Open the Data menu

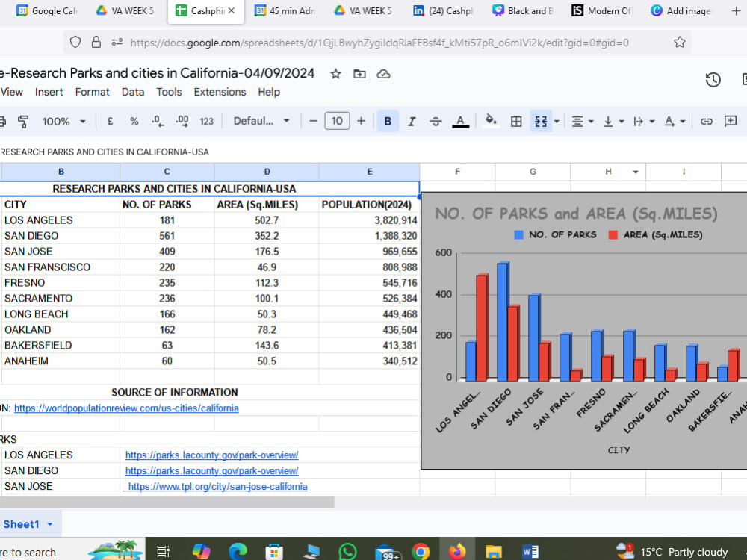[133, 92]
